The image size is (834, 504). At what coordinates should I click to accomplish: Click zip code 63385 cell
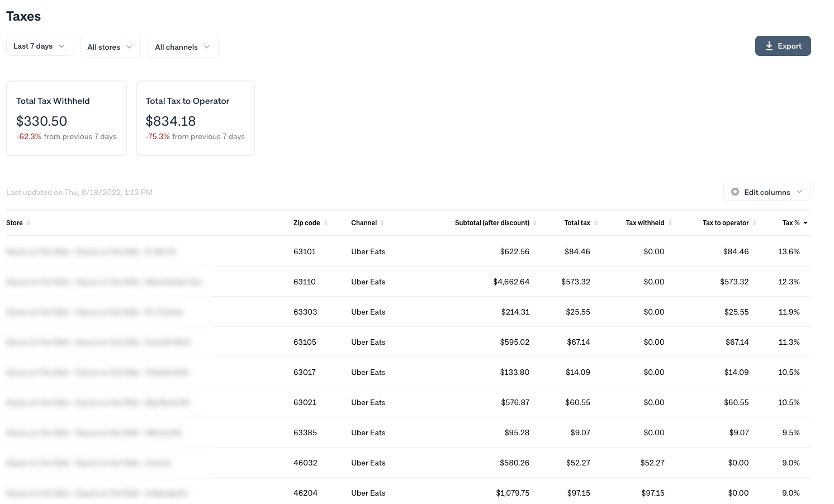[305, 432]
